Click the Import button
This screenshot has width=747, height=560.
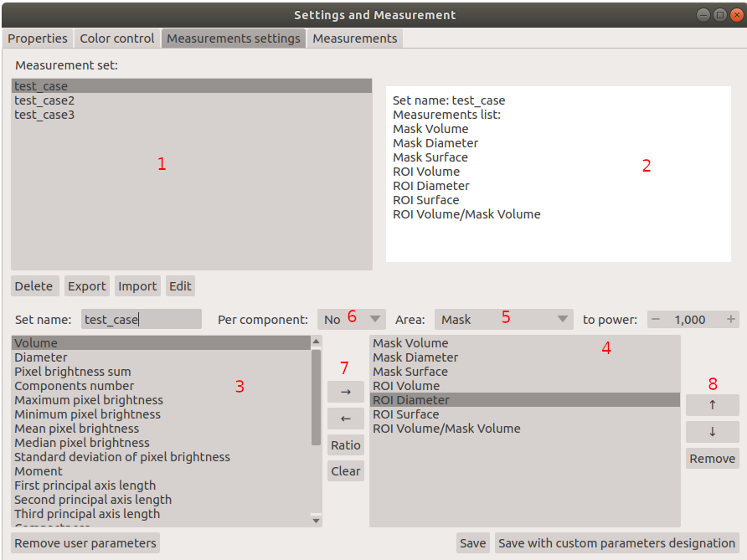click(137, 285)
